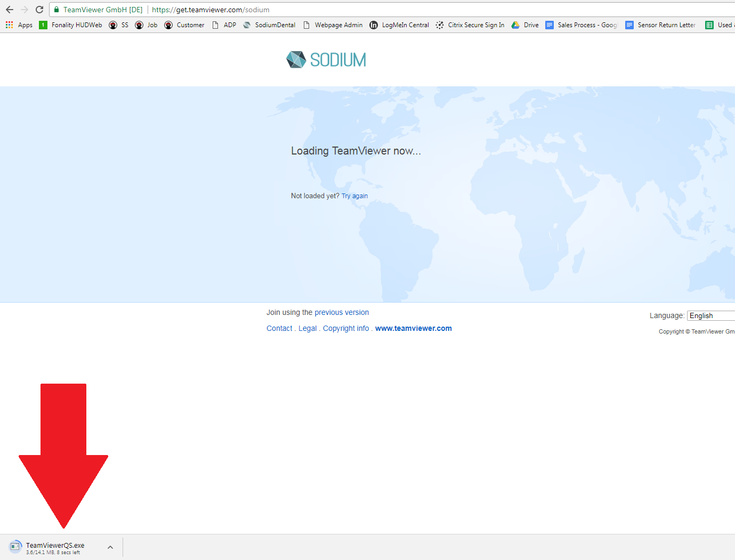735x560 pixels.
Task: Open Sensor Return Letter bookmark
Action: point(660,25)
